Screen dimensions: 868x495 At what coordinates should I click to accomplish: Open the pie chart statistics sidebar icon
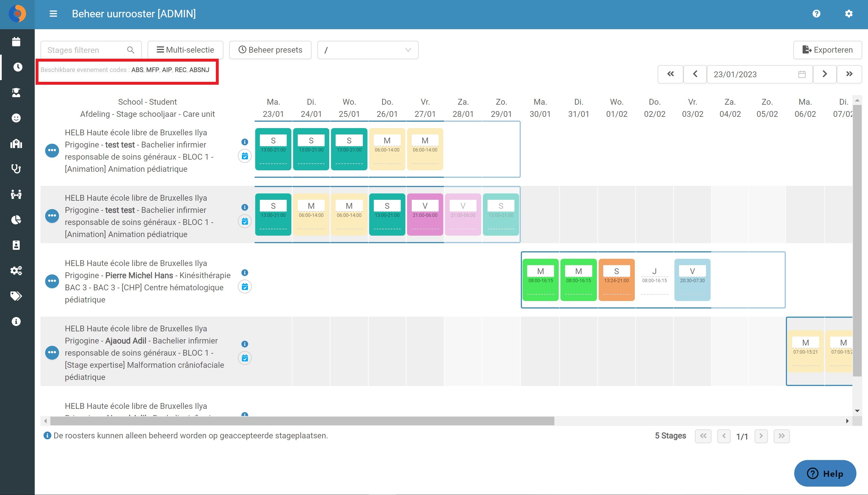(16, 220)
